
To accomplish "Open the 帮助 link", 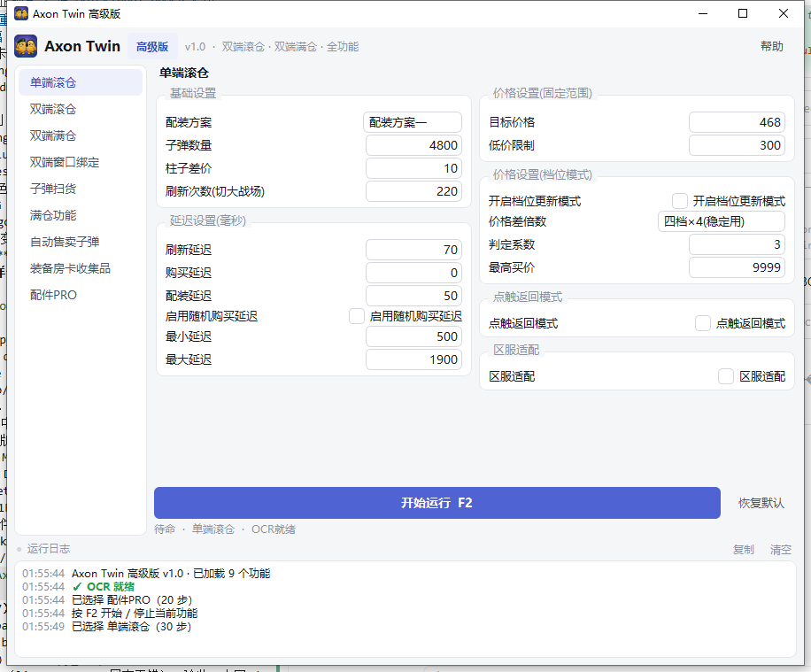I will coord(772,46).
